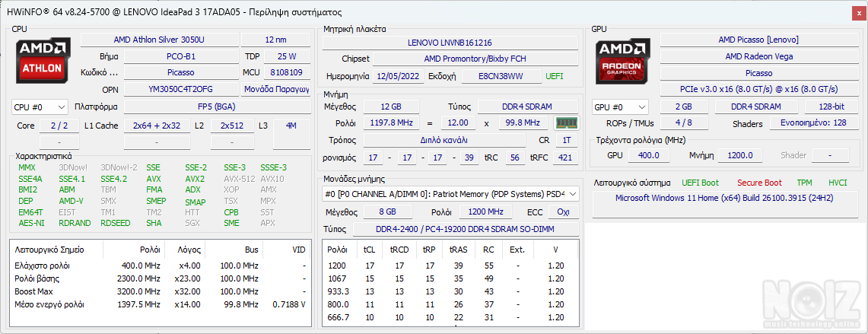
Task: Click the HVCI status label
Action: (837, 183)
